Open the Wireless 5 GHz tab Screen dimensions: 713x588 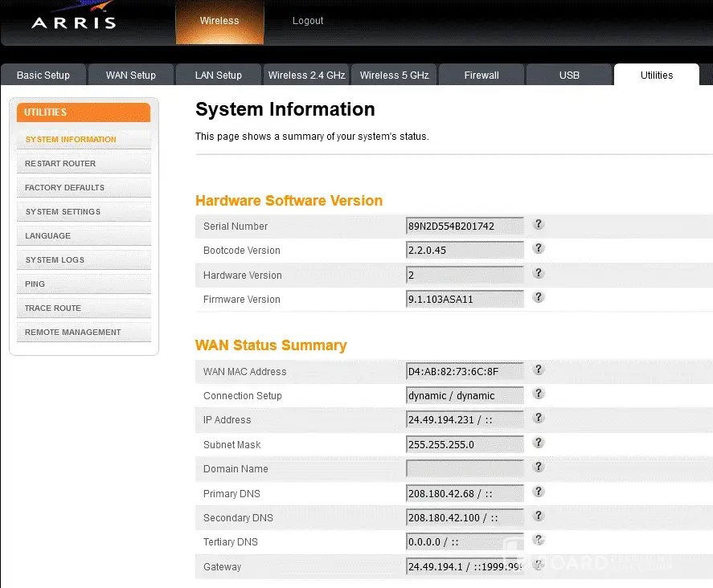(x=394, y=76)
